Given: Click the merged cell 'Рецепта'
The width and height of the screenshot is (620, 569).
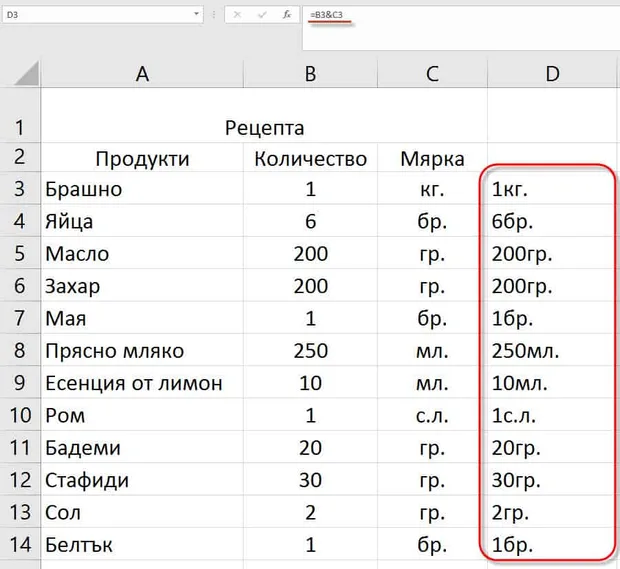Looking at the screenshot, I should point(264,115).
